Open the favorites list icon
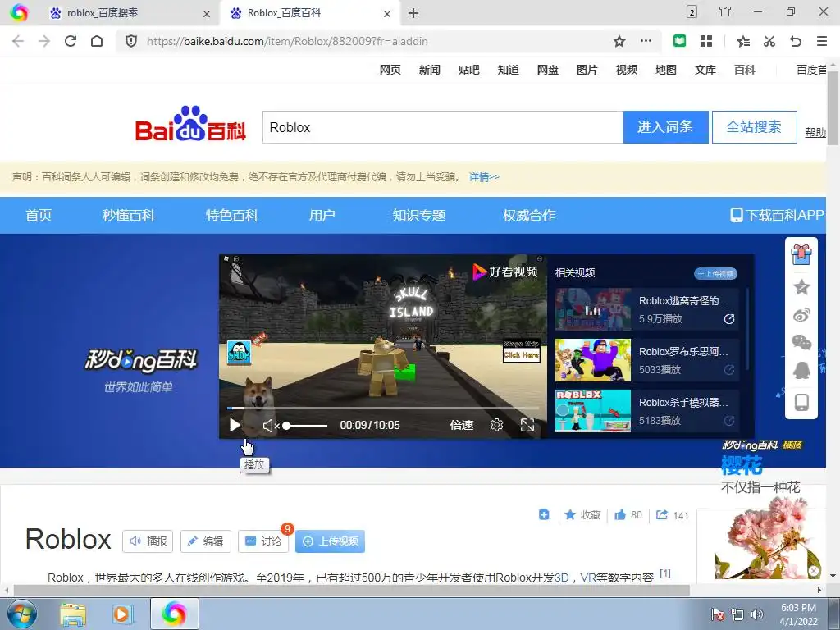The height and width of the screenshot is (630, 840). coord(743,41)
